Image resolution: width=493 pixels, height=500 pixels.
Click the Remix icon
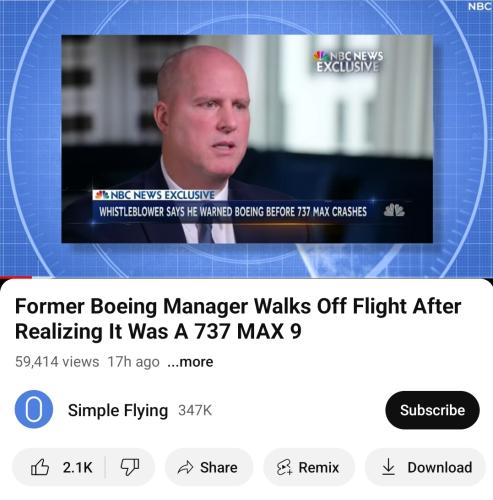[284, 467]
